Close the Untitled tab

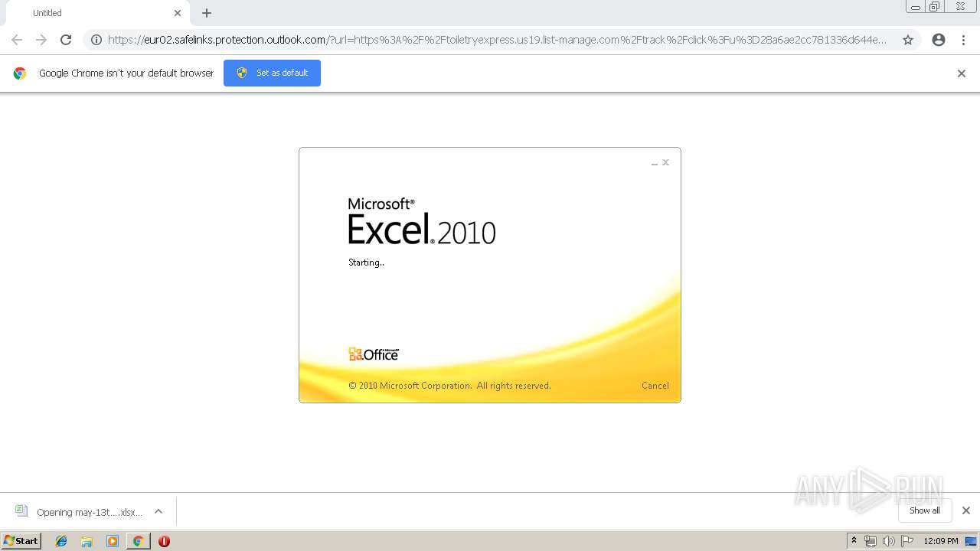pos(178,13)
